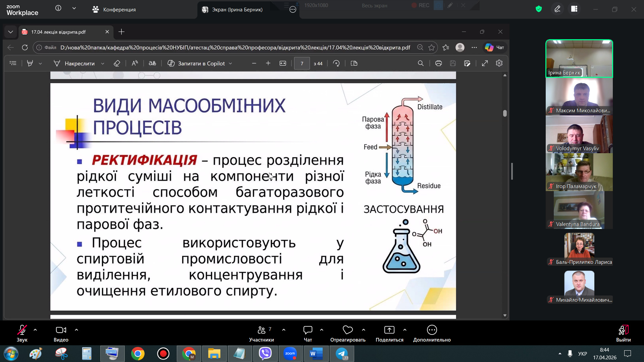The width and height of the screenshot is (644, 362).
Task: Open the Участники participants panel
Action: [262, 333]
